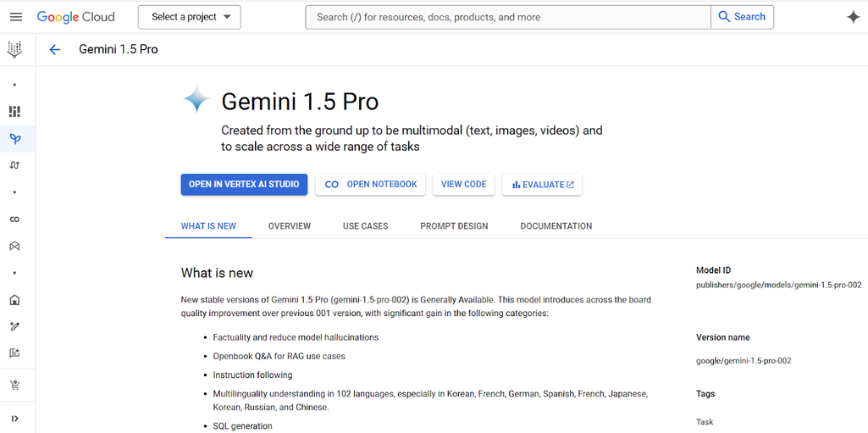Click the multimodal description under the title
868x433 pixels.
(412, 138)
